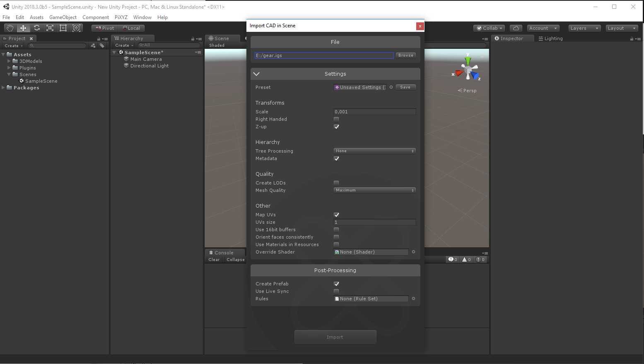644x364 pixels.
Task: Uncheck the Z-up checkbox
Action: pyautogui.click(x=336, y=127)
